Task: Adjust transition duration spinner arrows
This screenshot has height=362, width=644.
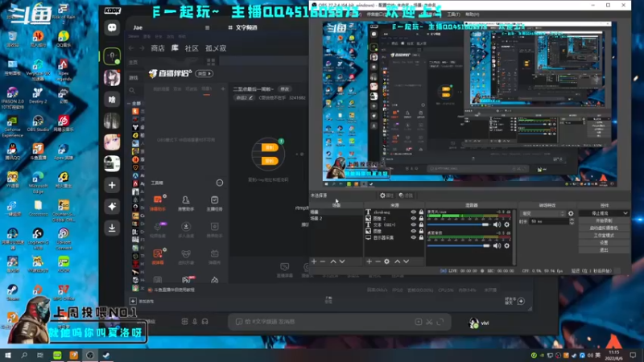Action: coord(572,221)
